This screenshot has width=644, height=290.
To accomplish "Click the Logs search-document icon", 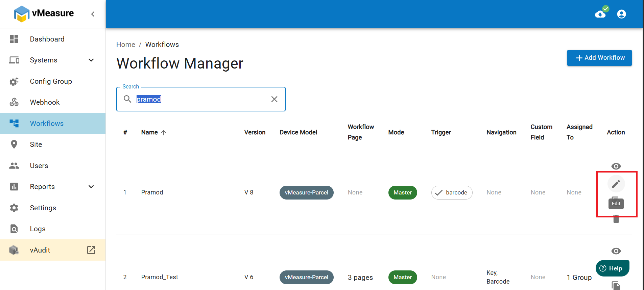I will click(x=14, y=229).
